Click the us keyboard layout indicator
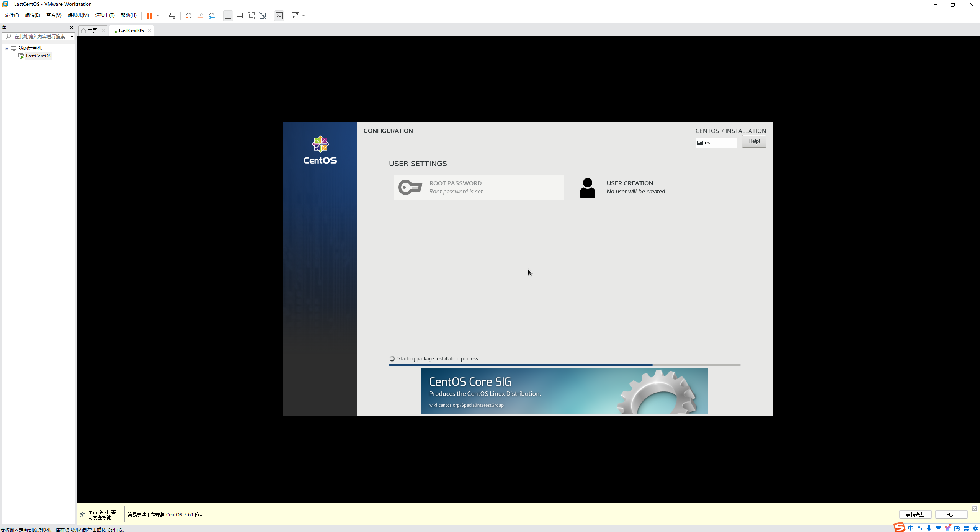The image size is (980, 532). (716, 143)
